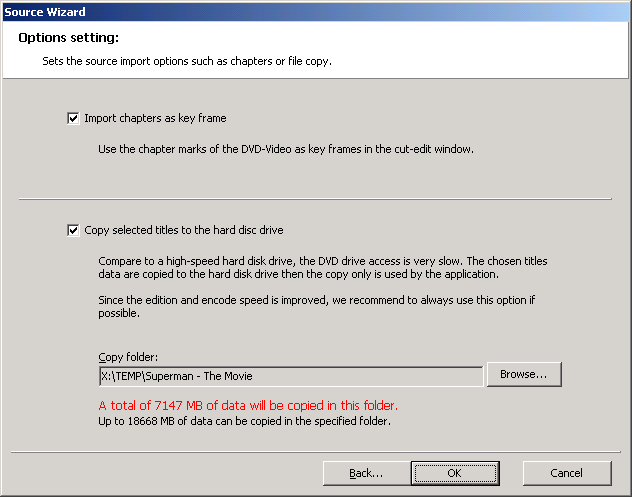Cancel the Source Wizard dialog

[566, 473]
